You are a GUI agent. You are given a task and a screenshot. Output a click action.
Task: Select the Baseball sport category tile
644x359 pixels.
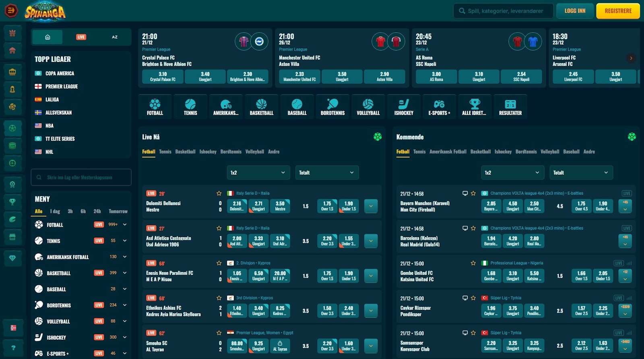point(297,107)
